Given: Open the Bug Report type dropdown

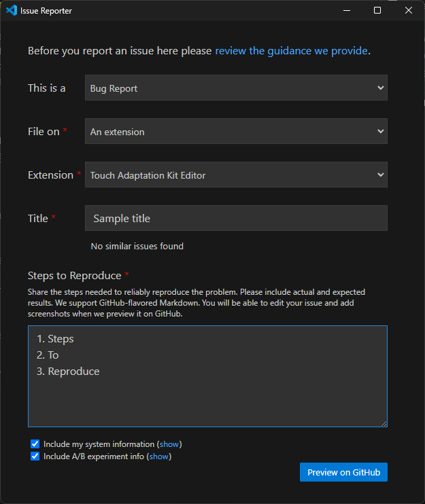Looking at the screenshot, I should point(236,88).
